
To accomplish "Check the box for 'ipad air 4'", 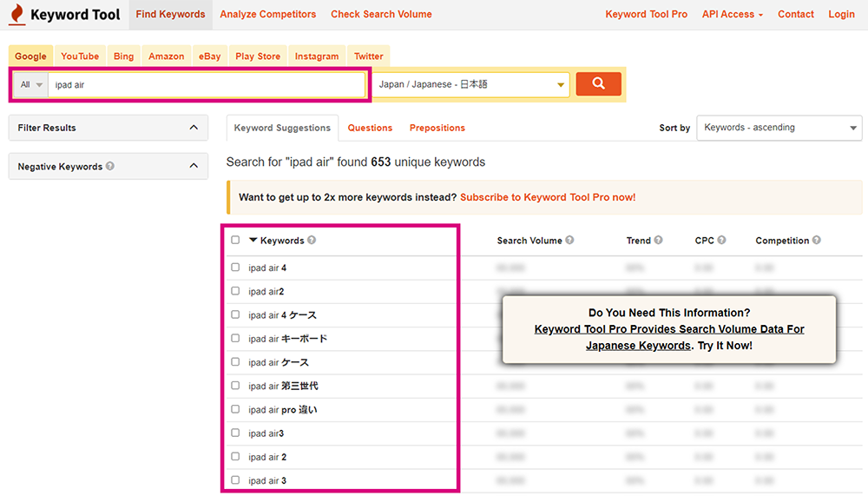I will coord(235,268).
